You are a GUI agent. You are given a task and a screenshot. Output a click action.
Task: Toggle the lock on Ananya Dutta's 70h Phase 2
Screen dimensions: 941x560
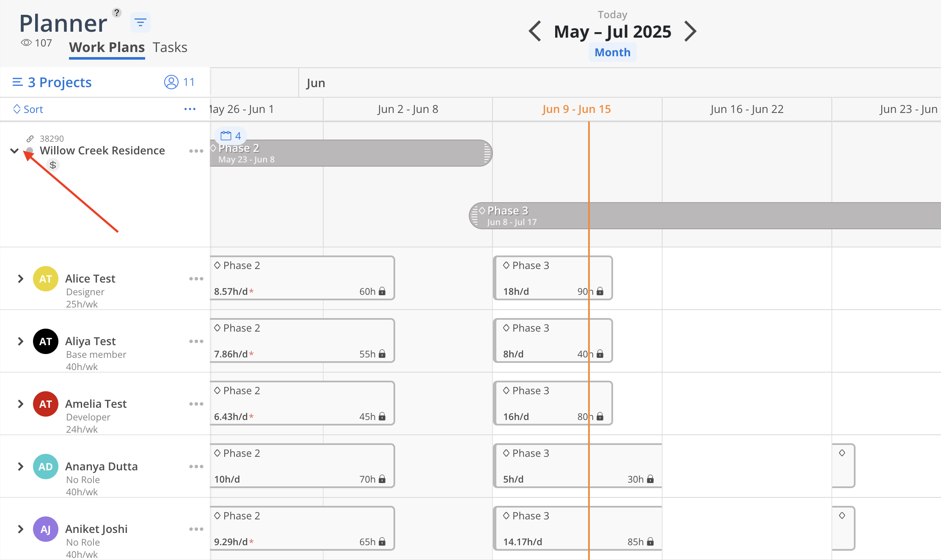coord(382,479)
